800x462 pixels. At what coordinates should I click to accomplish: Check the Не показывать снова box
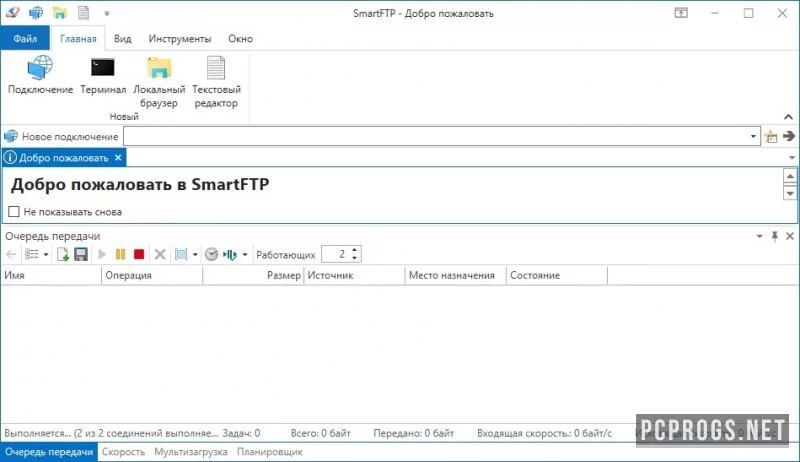(14, 212)
